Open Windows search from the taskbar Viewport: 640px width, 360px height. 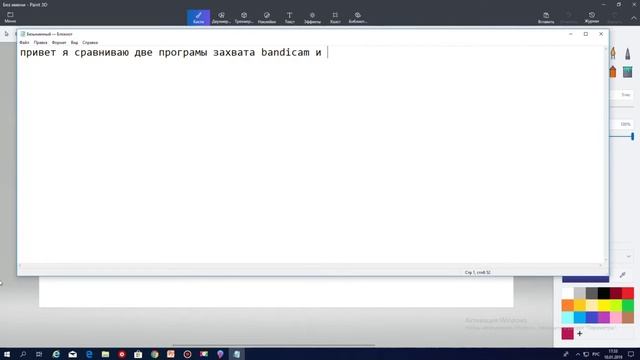click(23, 354)
